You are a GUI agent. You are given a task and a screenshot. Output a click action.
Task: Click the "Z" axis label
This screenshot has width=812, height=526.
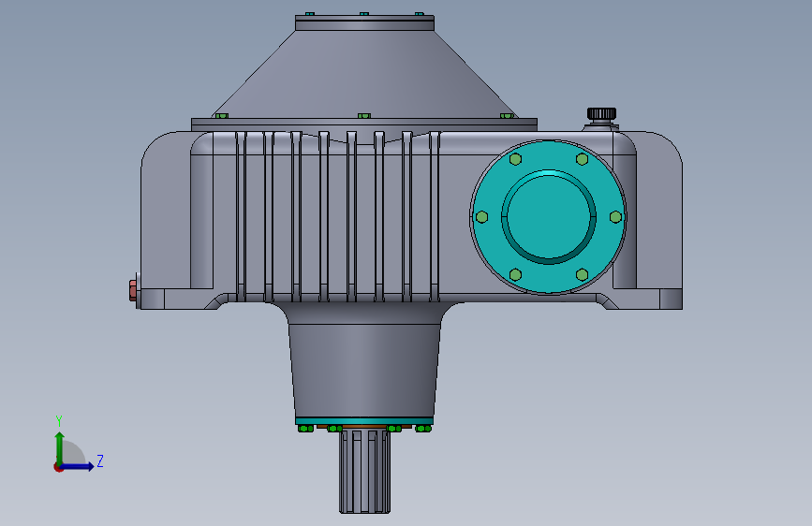[x=100, y=460]
